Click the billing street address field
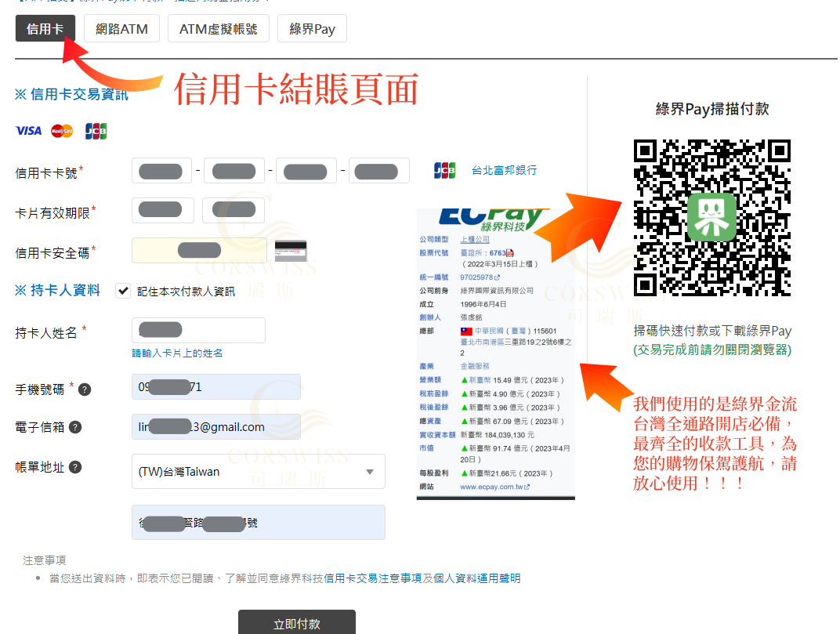This screenshot has height=634, width=840. click(259, 523)
